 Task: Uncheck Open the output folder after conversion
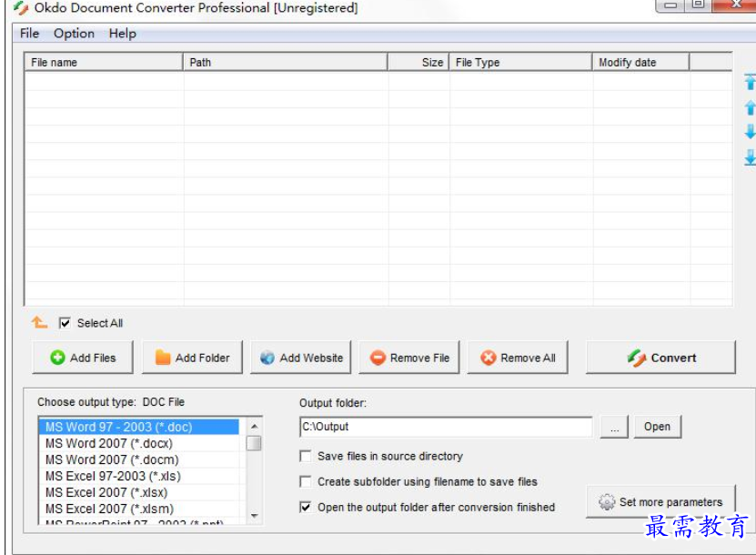coord(305,507)
